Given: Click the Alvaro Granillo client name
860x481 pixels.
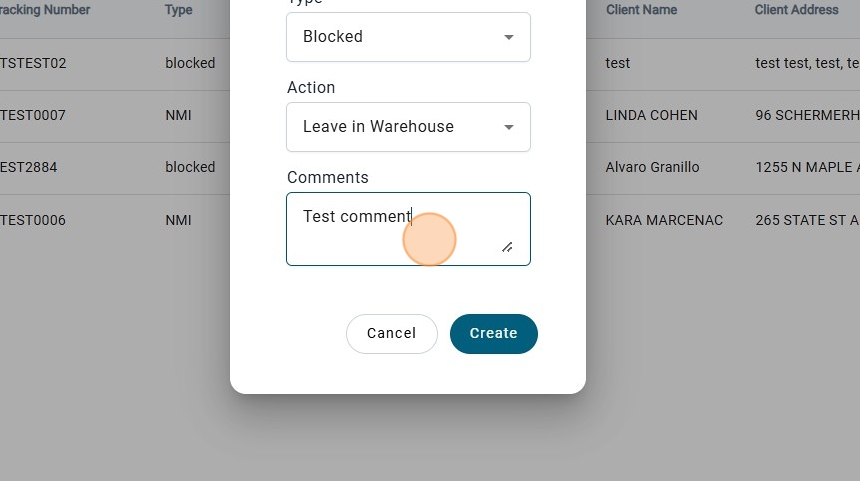Looking at the screenshot, I should (652, 167).
